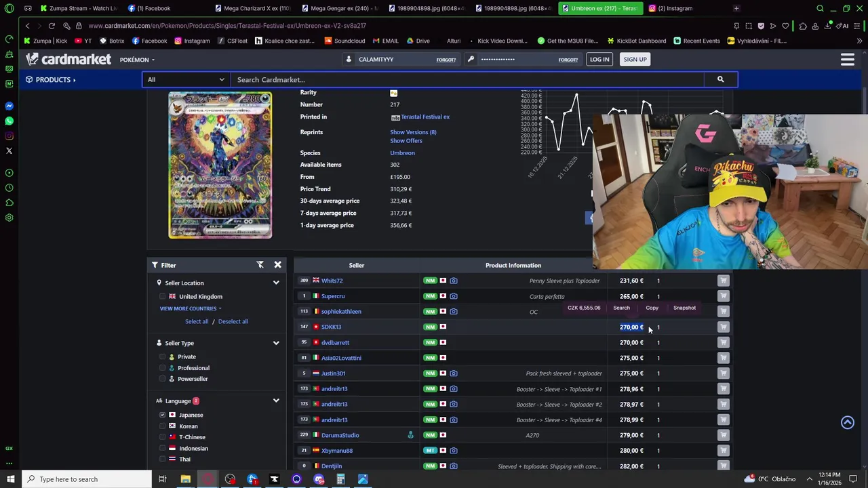View Supercru's card photo camera icon
The image size is (868, 488).
click(454, 296)
